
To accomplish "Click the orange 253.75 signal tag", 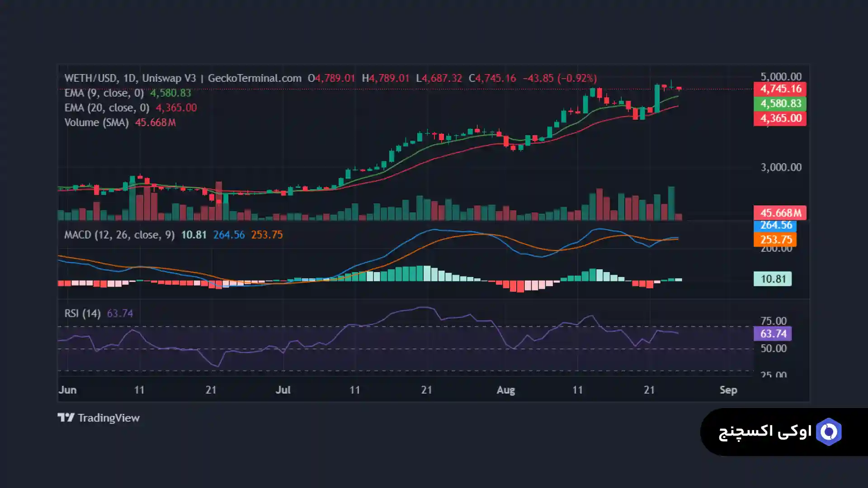I will [x=775, y=239].
